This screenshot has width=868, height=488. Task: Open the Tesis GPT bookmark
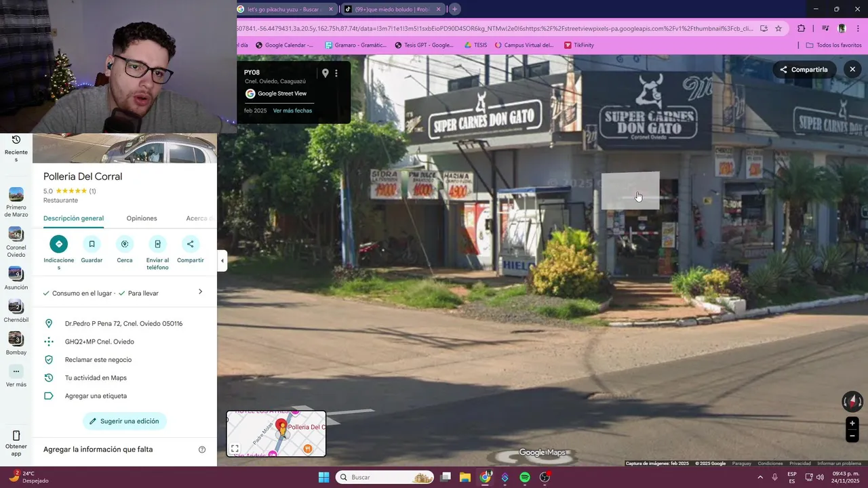[x=425, y=45]
